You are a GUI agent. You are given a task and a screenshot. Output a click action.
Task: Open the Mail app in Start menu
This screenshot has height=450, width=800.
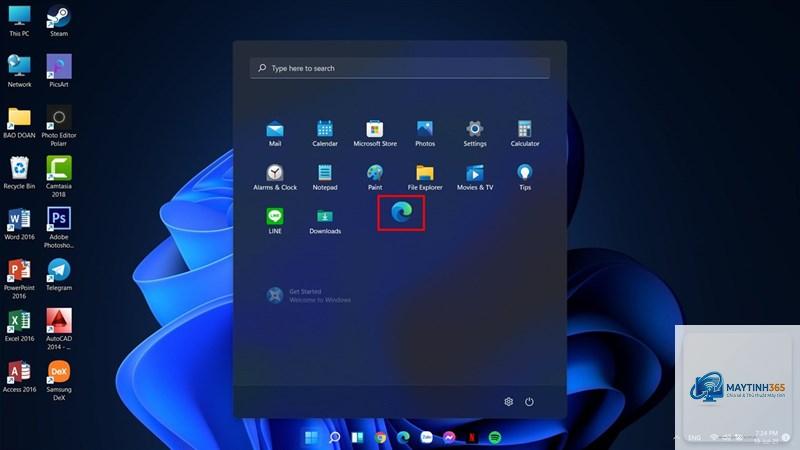point(274,133)
